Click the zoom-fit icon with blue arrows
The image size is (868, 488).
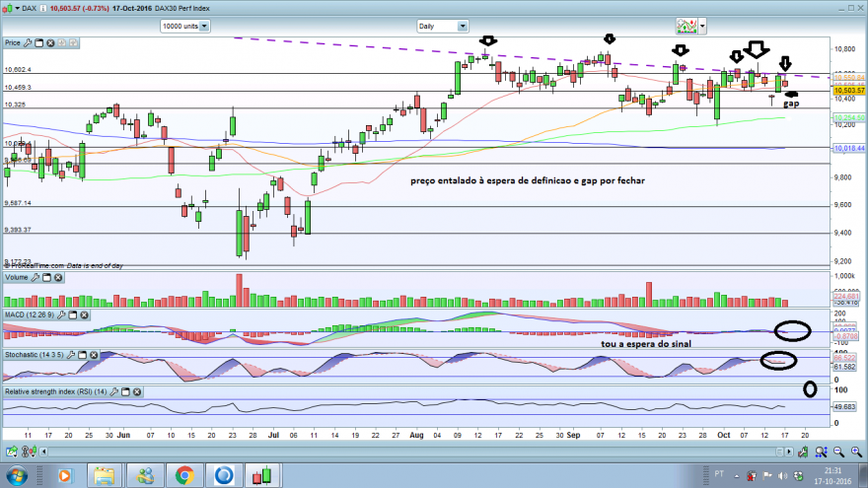pos(821,453)
